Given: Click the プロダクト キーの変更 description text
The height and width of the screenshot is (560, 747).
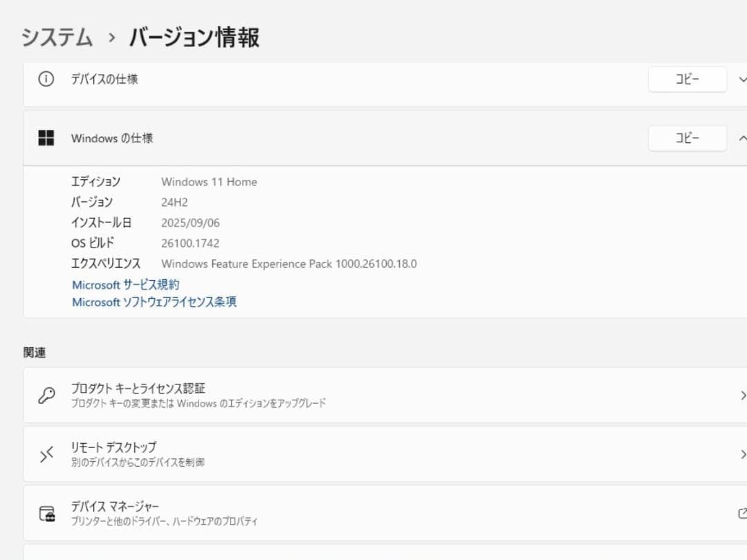Looking at the screenshot, I should 199,403.
